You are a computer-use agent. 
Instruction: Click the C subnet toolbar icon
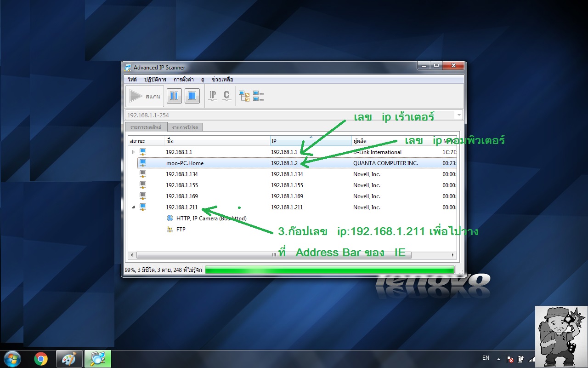[x=226, y=96]
